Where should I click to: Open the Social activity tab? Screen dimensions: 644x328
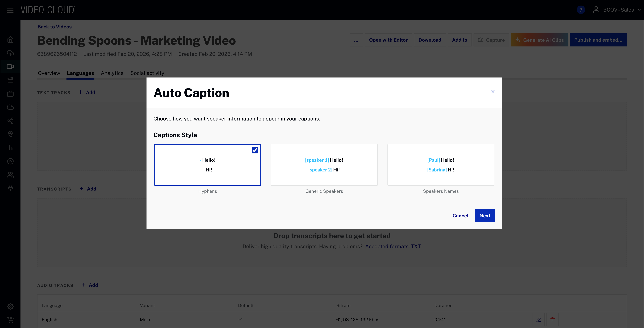147,73
